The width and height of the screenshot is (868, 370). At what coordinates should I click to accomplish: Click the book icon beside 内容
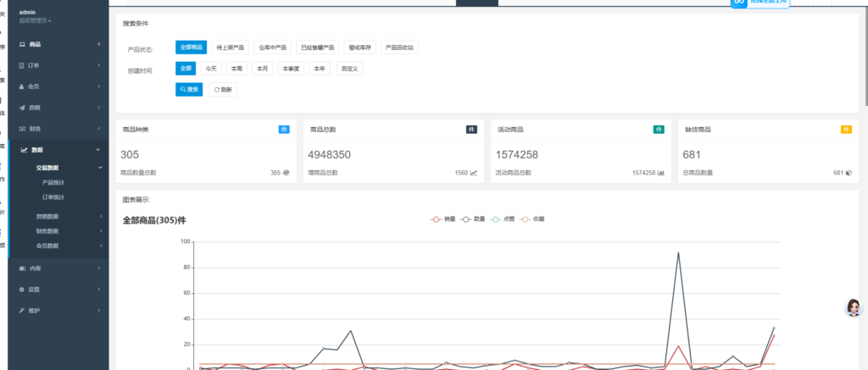click(22, 268)
